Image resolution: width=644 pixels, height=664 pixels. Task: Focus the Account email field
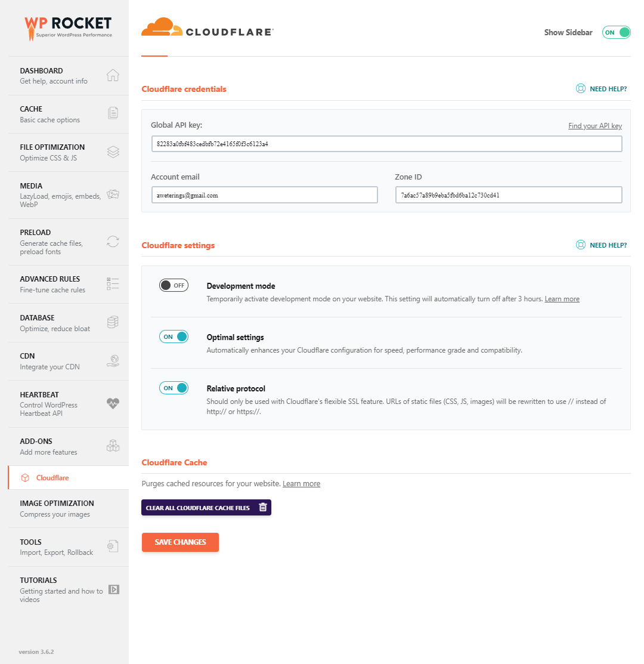click(264, 195)
